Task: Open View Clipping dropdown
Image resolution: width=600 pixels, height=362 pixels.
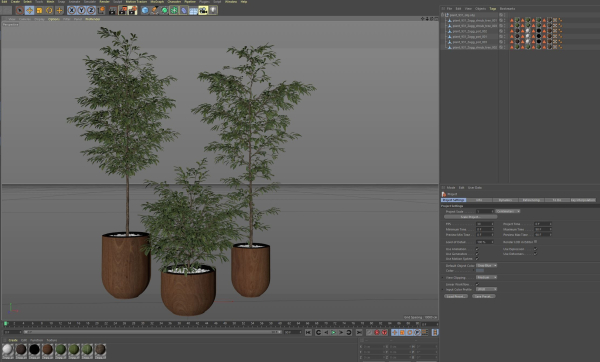Action: point(486,277)
